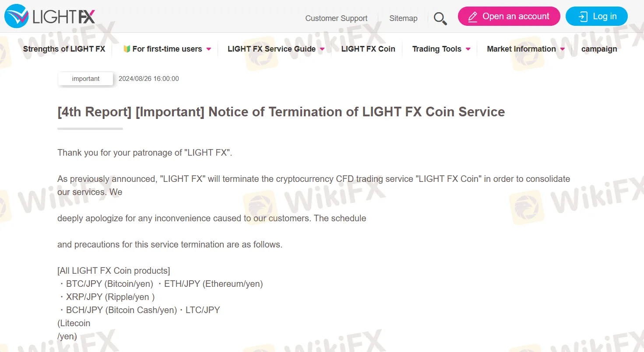Image resolution: width=644 pixels, height=352 pixels.
Task: Click the 'important' tag label
Action: (86, 79)
